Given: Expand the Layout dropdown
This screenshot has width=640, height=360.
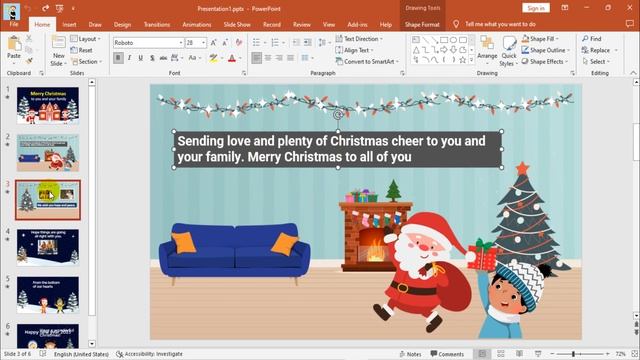Looking at the screenshot, I should click(x=85, y=39).
